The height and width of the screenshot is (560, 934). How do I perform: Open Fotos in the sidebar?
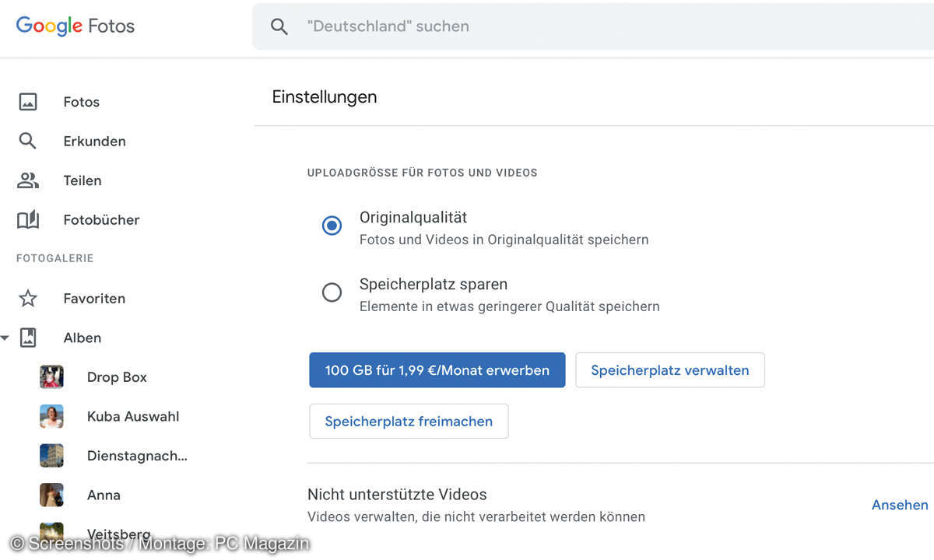82,102
